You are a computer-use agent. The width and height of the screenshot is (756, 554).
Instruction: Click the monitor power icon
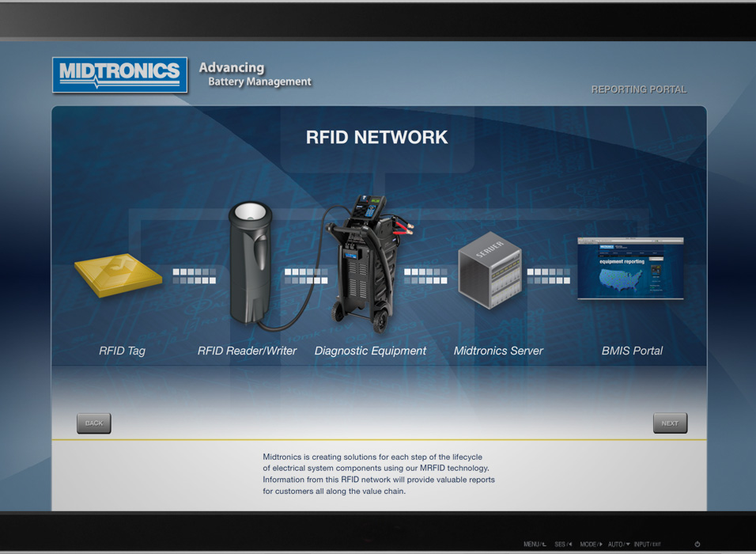(x=697, y=544)
